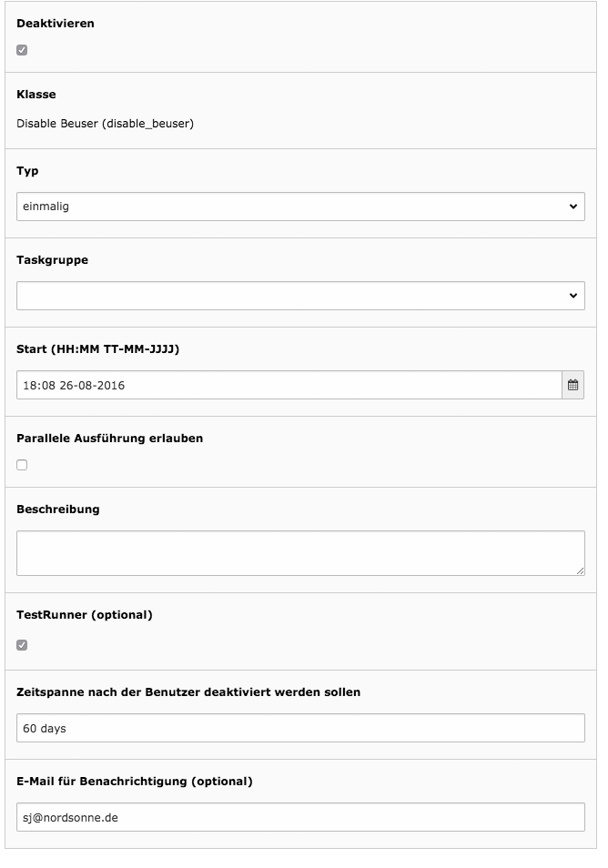
Task: Toggle the TestRunner (optional) checkbox
Action: [x=22, y=645]
